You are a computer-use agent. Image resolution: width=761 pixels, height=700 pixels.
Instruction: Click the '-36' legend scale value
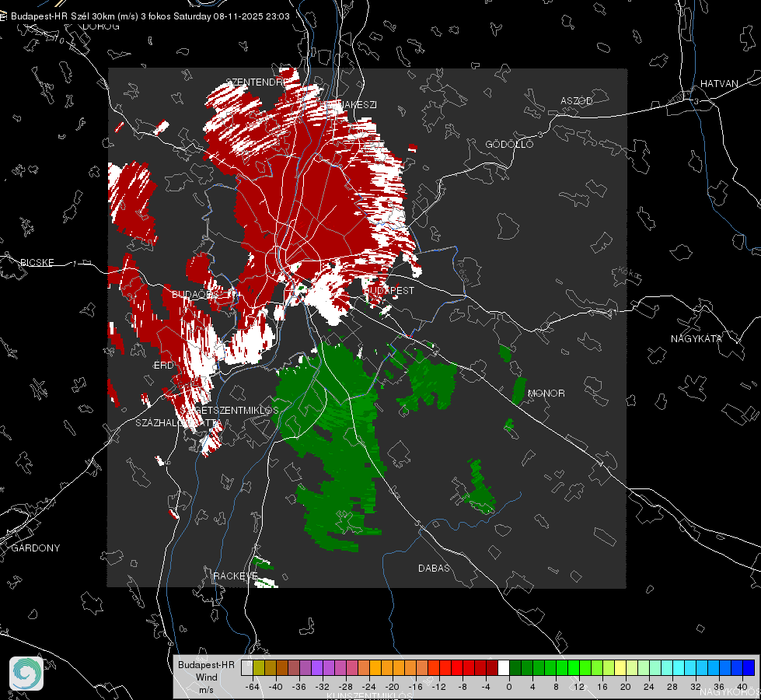pyautogui.click(x=299, y=687)
